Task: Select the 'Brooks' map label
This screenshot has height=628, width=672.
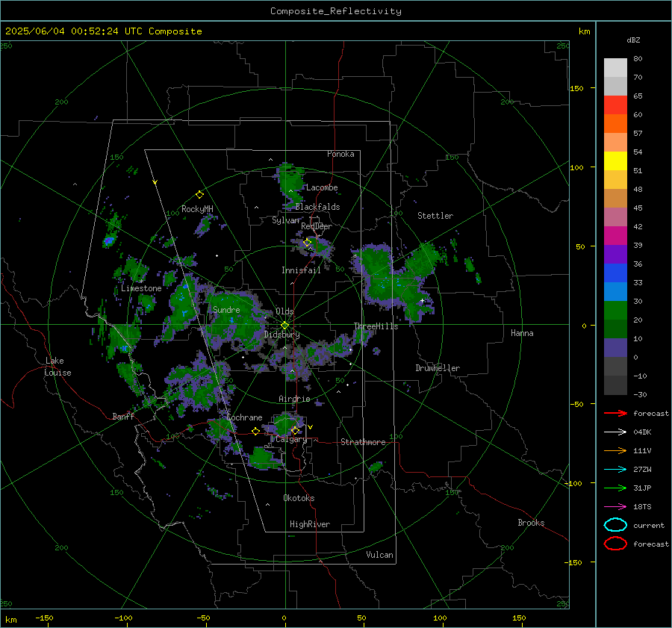Action: pos(531,523)
